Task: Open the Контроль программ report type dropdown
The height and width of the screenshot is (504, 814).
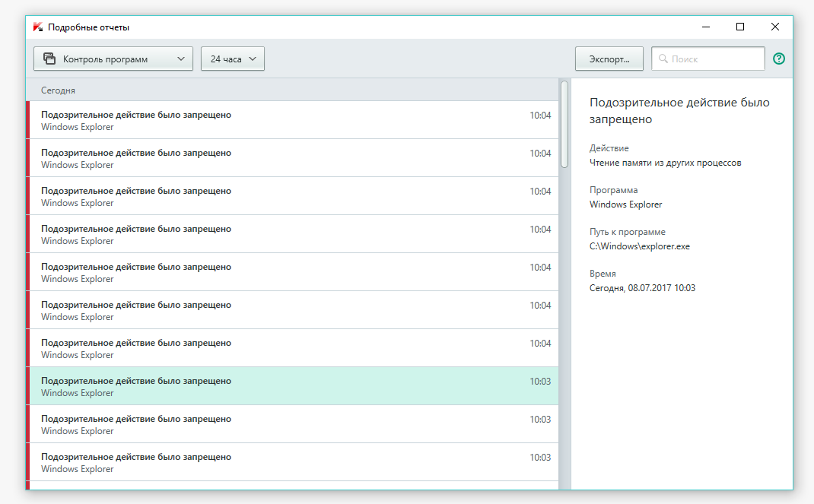Action: point(113,59)
